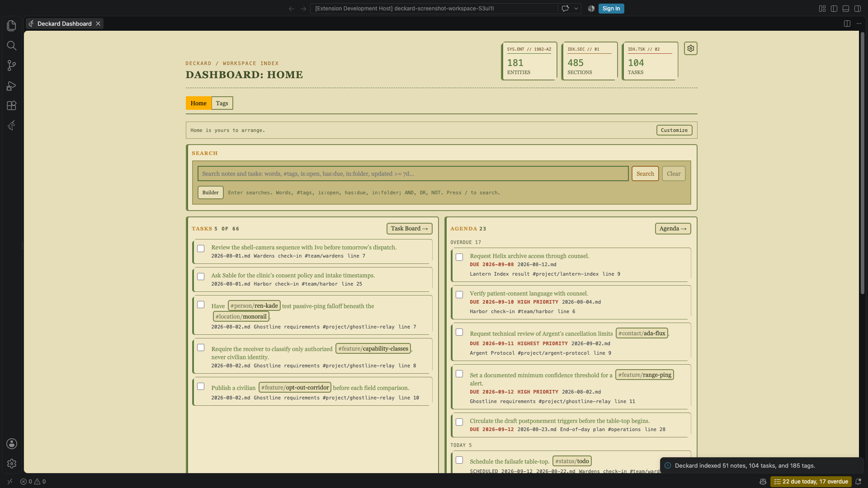868x488 pixels.
Task: Check the Request Helix archive access task
Action: pos(459,257)
